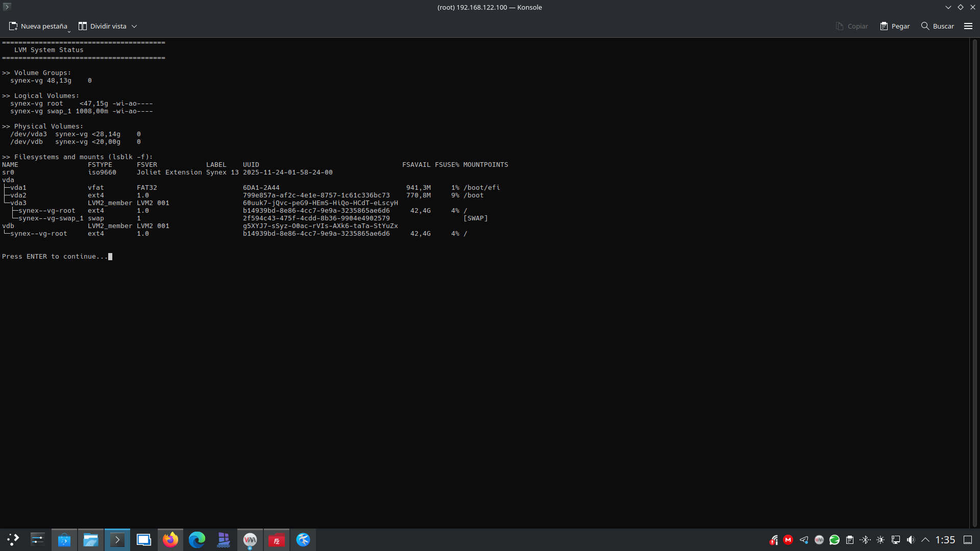
Task: Click the terminal icon at window title left
Action: [x=7, y=7]
